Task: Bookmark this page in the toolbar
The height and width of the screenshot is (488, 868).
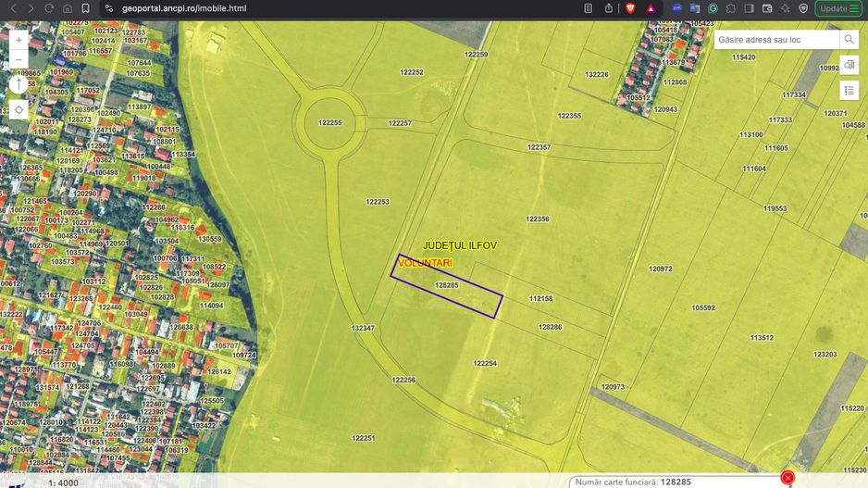Action: pyautogui.click(x=85, y=8)
